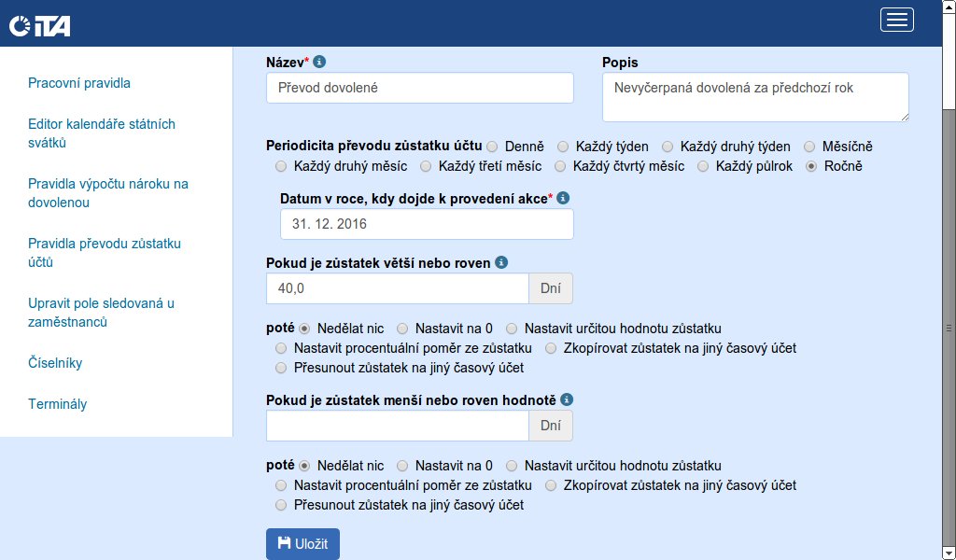956x560 pixels.
Task: Show info for the 'větší nebo roven' balance threshold
Action: 501,262
